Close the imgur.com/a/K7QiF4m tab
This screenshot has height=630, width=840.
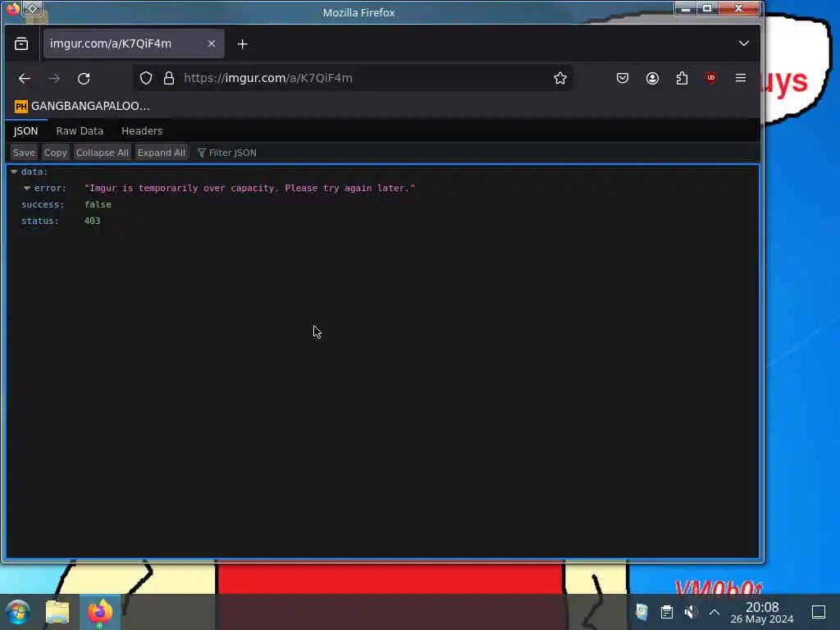click(x=212, y=44)
